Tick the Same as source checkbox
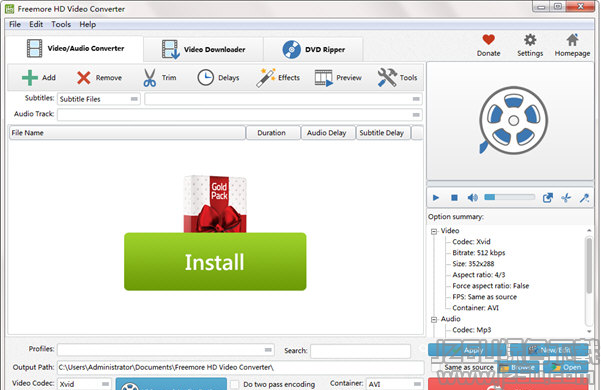 click(x=435, y=367)
